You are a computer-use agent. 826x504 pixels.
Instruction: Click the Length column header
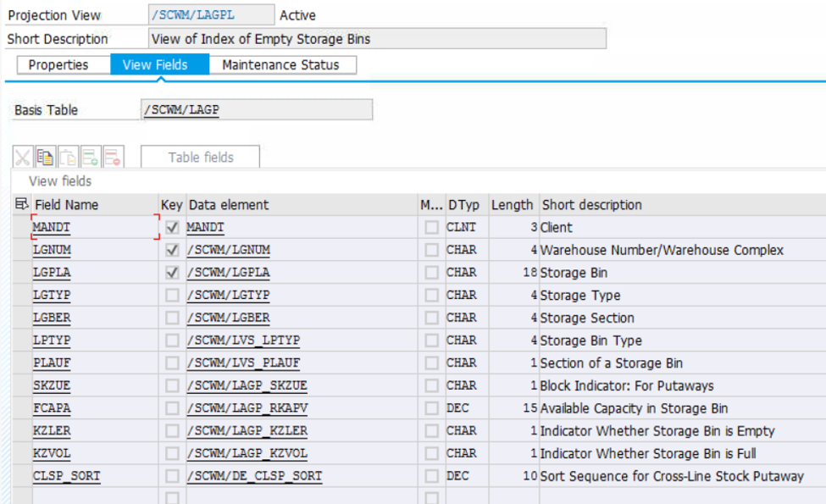(513, 204)
